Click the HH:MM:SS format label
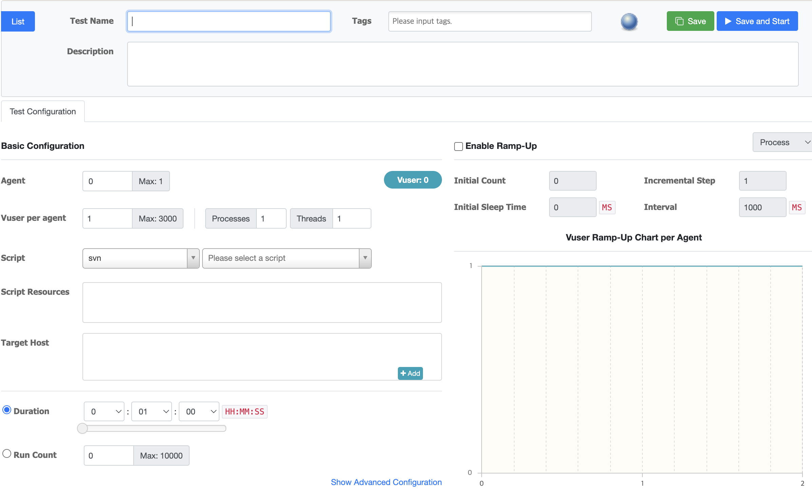This screenshot has width=812, height=504. 244,411
